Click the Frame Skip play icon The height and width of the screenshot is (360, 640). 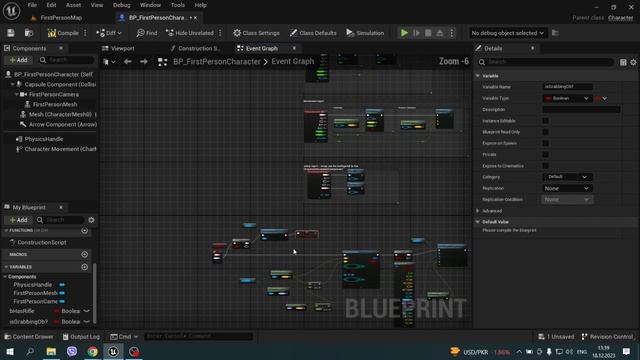[416, 33]
